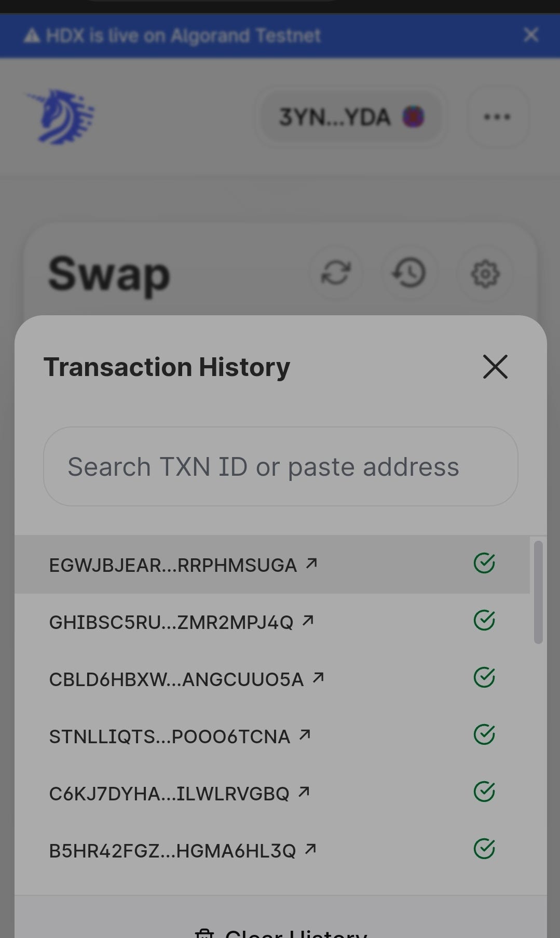This screenshot has width=560, height=938.
Task: Close the Transaction History modal
Action: click(495, 367)
